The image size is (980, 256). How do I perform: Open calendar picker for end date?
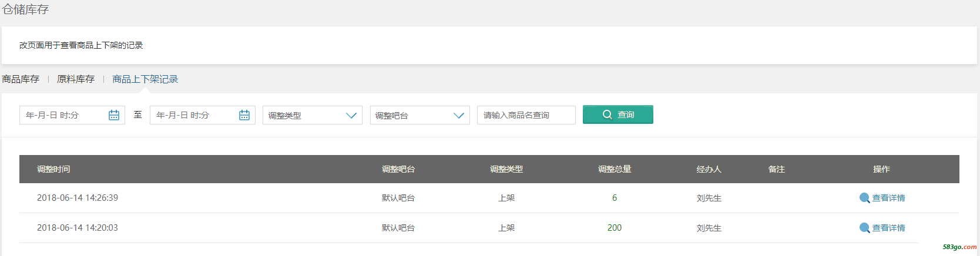tap(244, 115)
